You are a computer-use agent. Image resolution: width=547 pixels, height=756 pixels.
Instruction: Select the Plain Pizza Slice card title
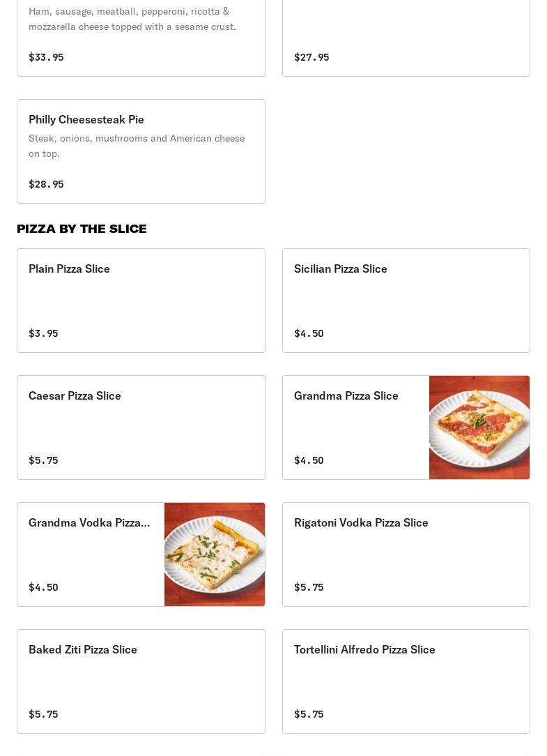69,269
